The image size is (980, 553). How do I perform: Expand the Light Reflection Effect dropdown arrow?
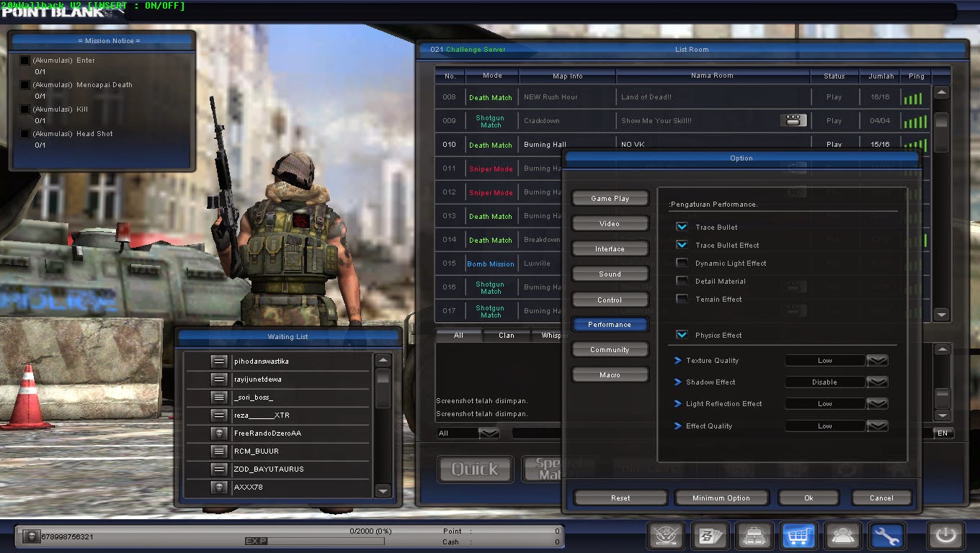coord(877,404)
